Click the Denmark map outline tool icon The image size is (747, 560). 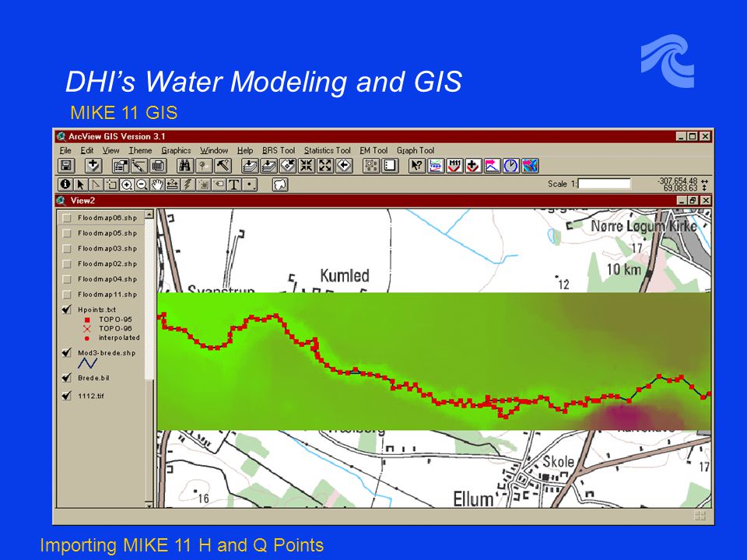[x=280, y=184]
